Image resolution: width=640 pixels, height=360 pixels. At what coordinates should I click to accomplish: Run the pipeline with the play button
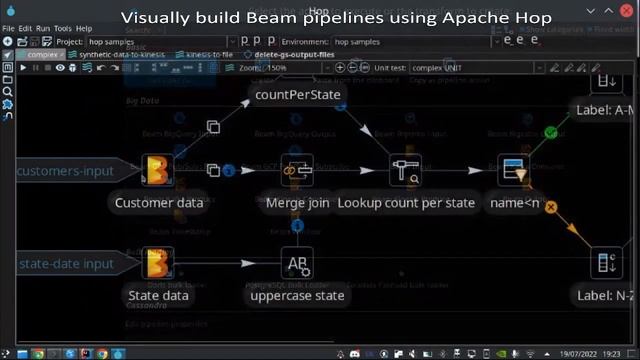coord(23,68)
